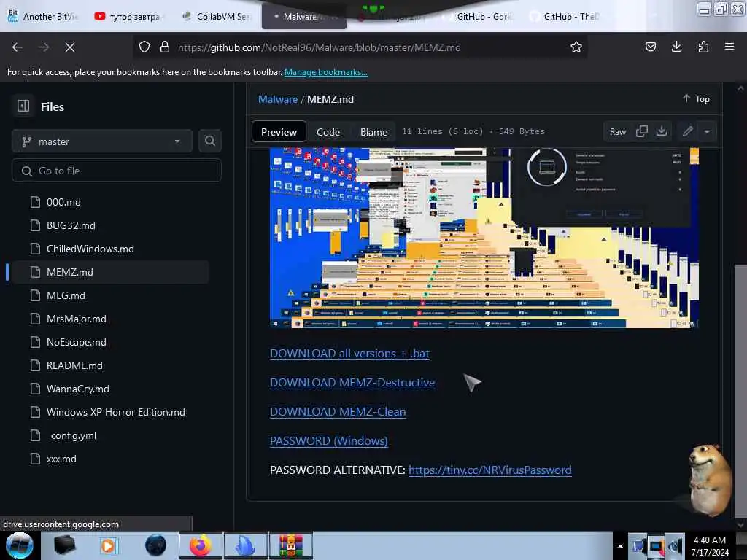Collapse the Files tree side panel
The image size is (747, 560).
(x=23, y=106)
